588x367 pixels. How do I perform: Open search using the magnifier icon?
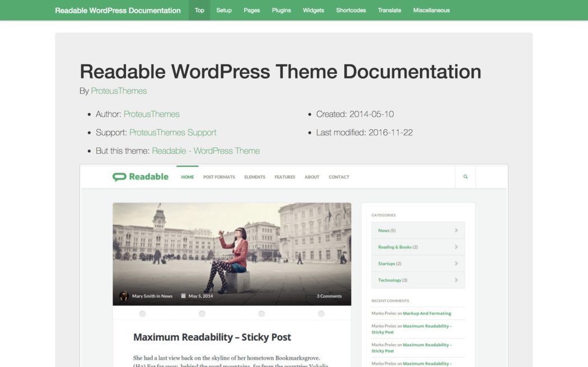(465, 176)
